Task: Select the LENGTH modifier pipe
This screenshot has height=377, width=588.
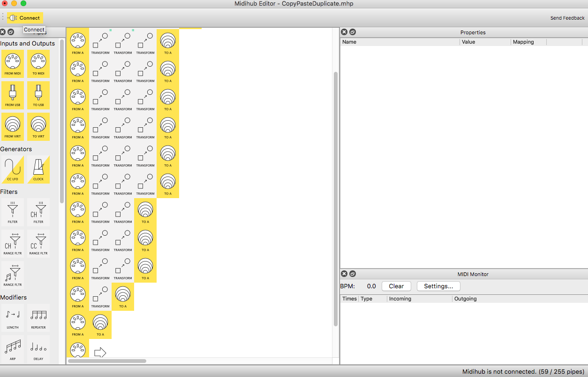Action: click(x=13, y=317)
